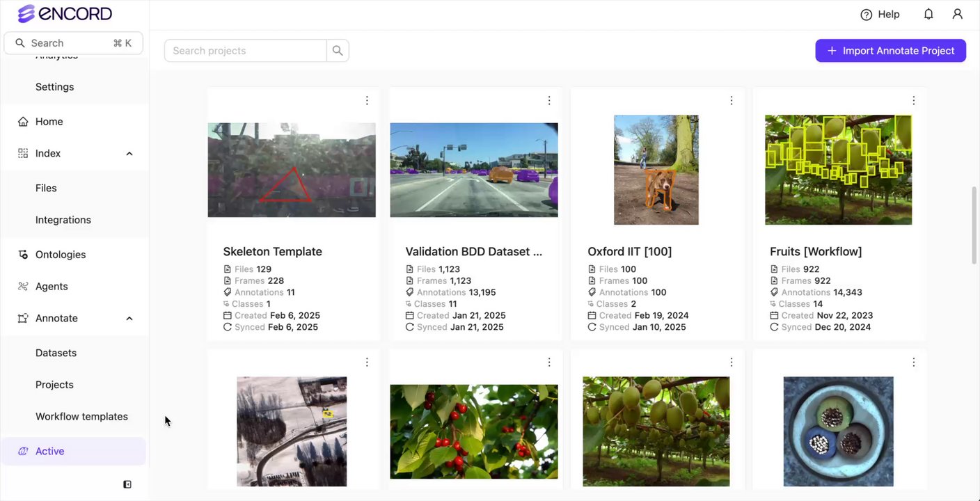Viewport: 980px width, 501px height.
Task: Click 'Files 129' text
Action: [x=253, y=269]
